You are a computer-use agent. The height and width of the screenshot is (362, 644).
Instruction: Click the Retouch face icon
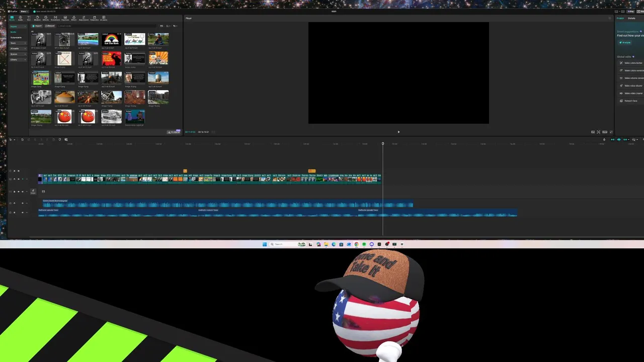tap(621, 101)
